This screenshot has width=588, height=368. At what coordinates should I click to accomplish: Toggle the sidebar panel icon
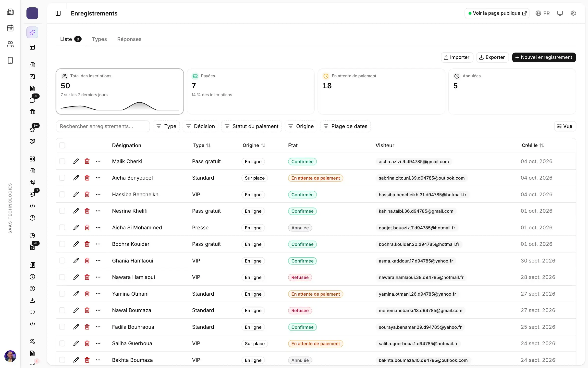tap(58, 13)
